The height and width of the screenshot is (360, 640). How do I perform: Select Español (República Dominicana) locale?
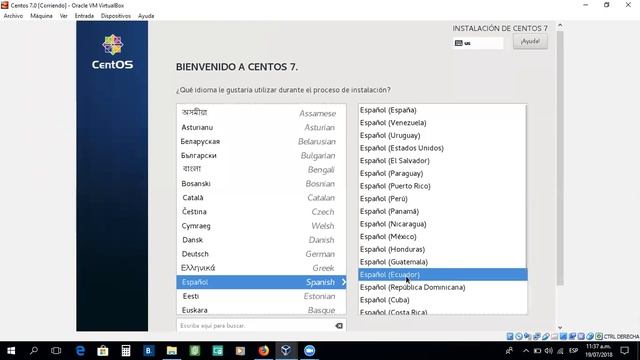point(442,287)
